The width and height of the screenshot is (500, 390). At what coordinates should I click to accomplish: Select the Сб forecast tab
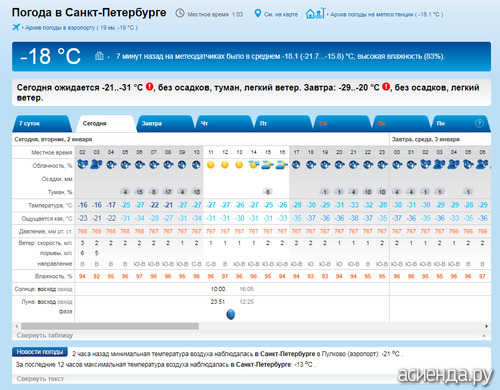342,124
